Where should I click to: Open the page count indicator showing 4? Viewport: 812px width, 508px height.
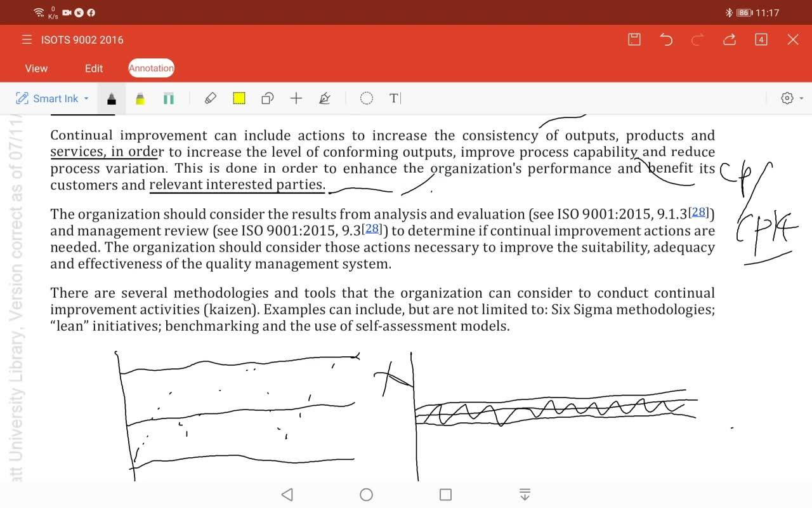click(x=761, y=39)
